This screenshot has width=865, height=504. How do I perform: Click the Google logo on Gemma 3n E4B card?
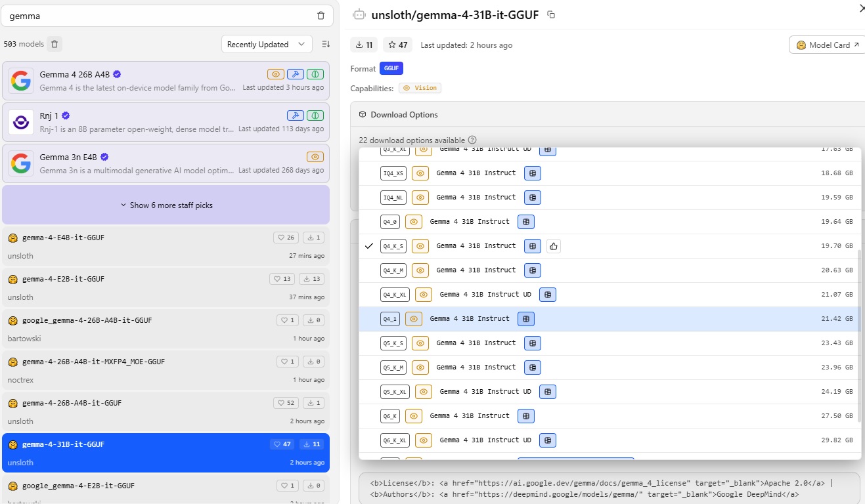coord(21,163)
